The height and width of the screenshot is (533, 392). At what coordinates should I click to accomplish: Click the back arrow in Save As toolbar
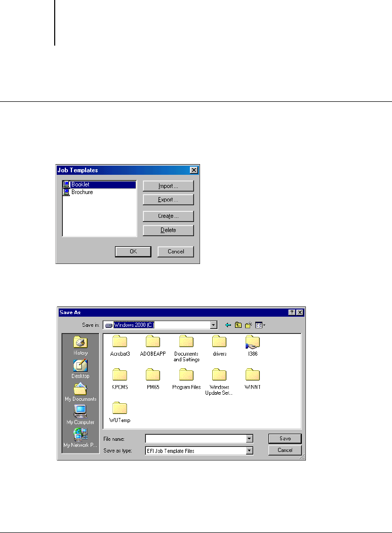(x=228, y=325)
